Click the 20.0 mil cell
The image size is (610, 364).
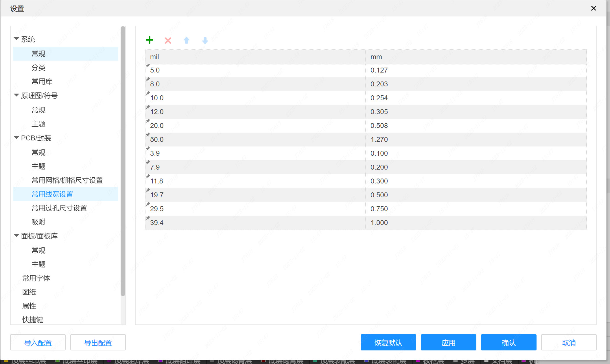(x=255, y=126)
